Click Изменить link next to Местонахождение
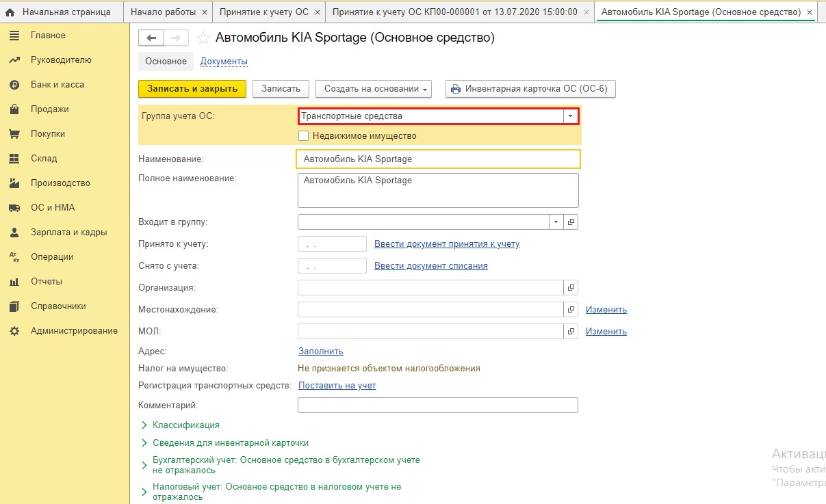The height and width of the screenshot is (504, 826). (x=606, y=310)
